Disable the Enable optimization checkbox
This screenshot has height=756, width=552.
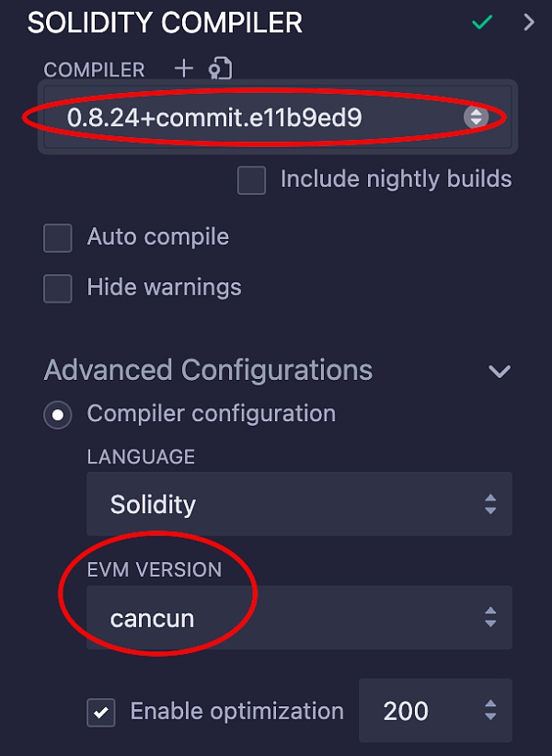tap(101, 711)
